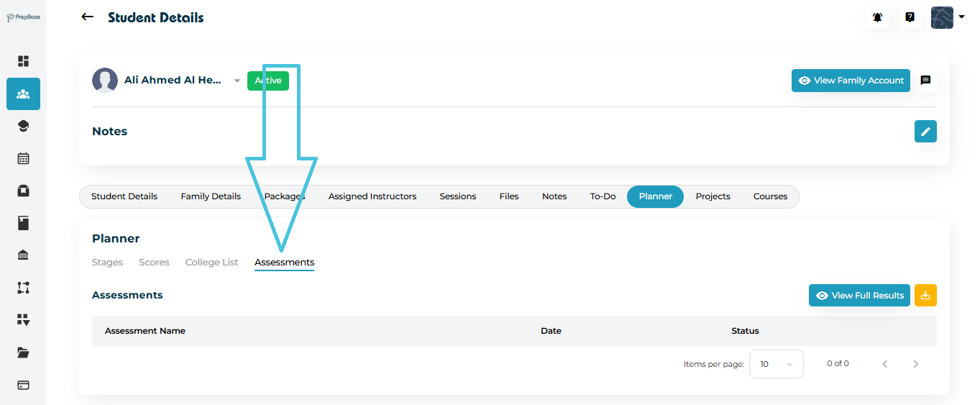Click the next page arrow in pagination
This screenshot has height=405, width=980.
tap(915, 364)
